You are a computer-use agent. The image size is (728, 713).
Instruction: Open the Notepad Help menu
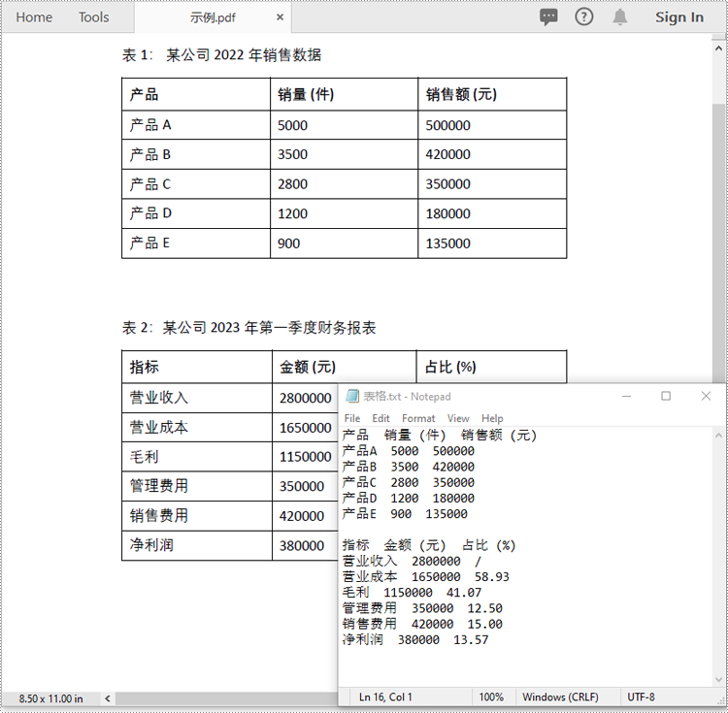pos(492,418)
